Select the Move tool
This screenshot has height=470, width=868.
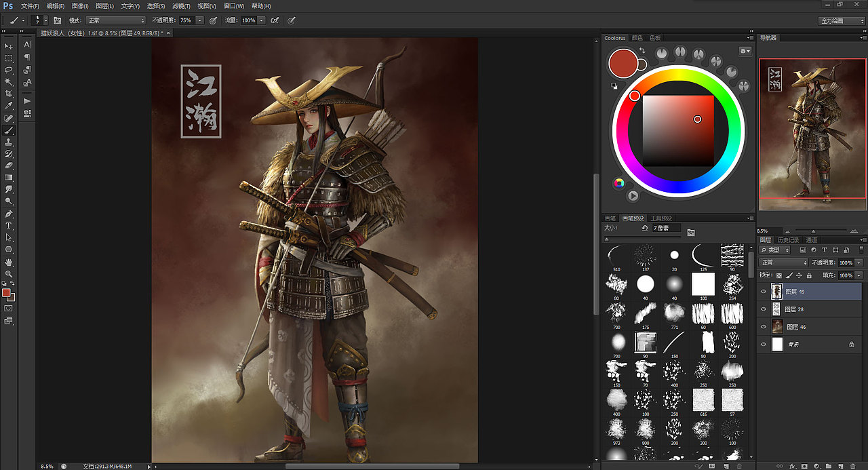point(9,46)
